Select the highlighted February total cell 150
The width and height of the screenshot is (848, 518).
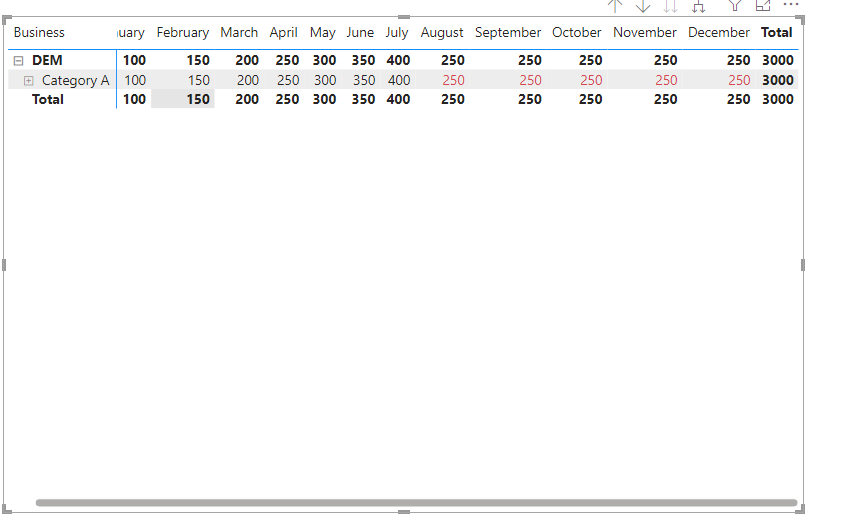pyautogui.click(x=183, y=99)
